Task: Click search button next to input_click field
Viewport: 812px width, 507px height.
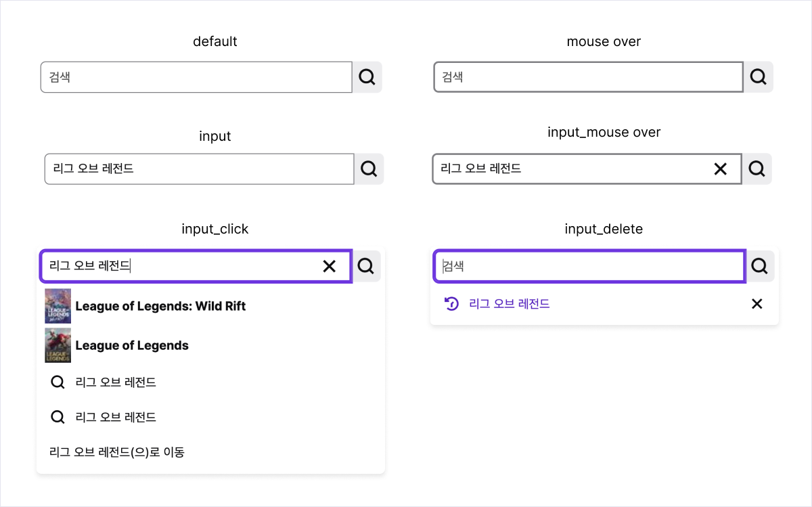Action: pos(366,266)
